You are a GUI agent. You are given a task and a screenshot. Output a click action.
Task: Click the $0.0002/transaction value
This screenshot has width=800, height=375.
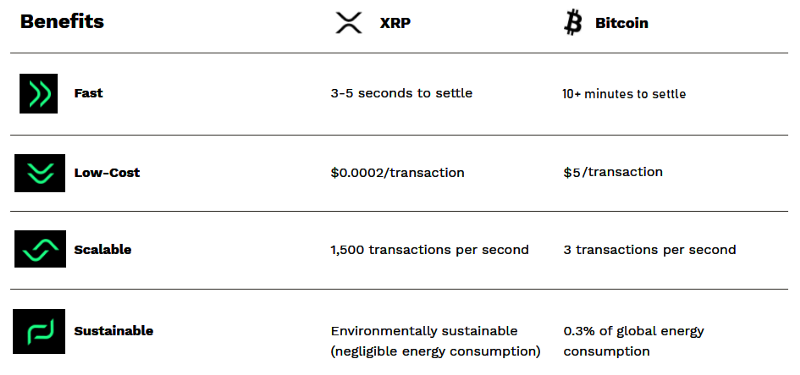(x=397, y=172)
